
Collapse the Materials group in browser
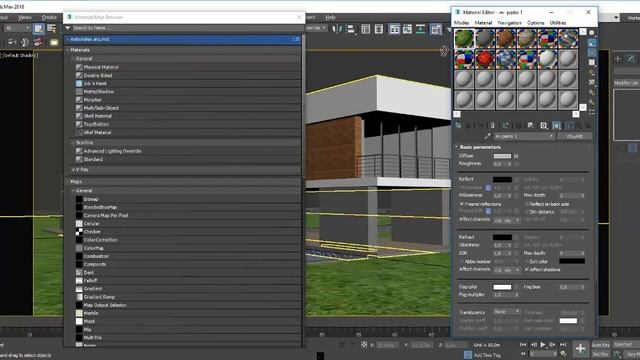[x=68, y=50]
